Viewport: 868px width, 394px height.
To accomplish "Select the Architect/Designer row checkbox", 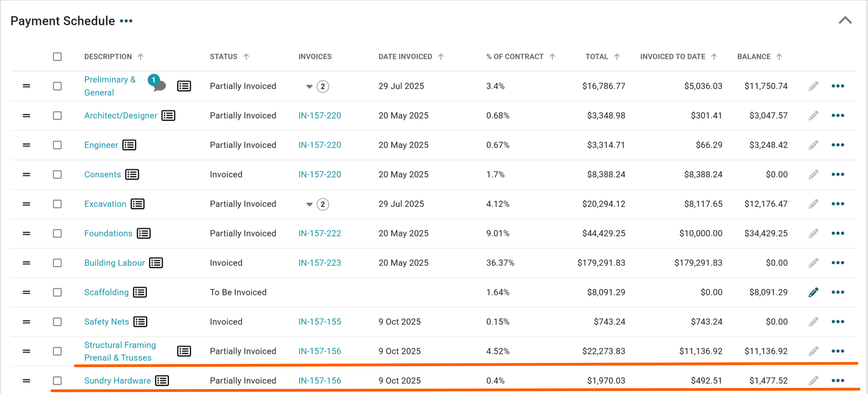I will pos(57,116).
